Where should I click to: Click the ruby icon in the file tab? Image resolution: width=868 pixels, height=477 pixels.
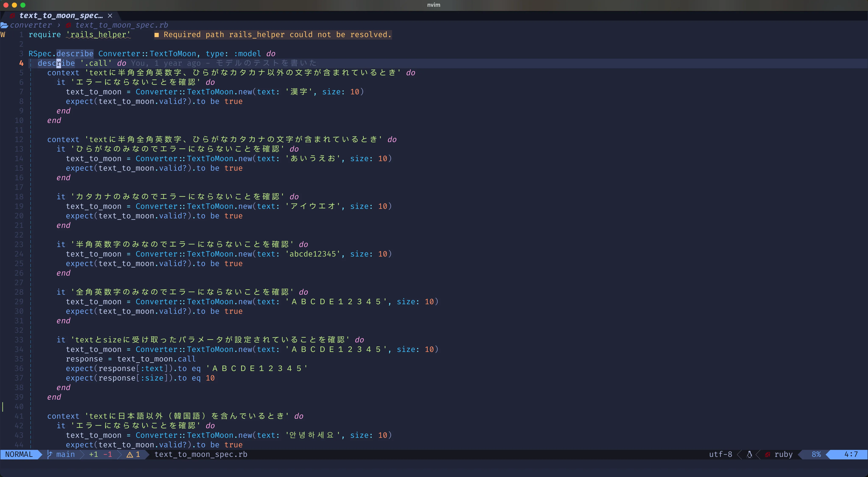[13, 15]
